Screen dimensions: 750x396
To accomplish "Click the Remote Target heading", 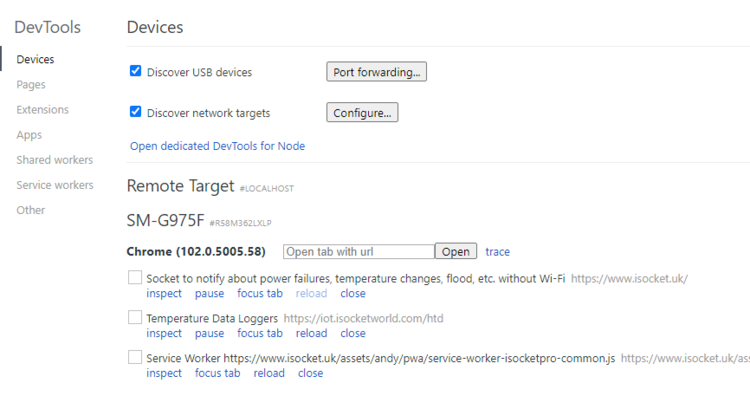I will pos(180,186).
